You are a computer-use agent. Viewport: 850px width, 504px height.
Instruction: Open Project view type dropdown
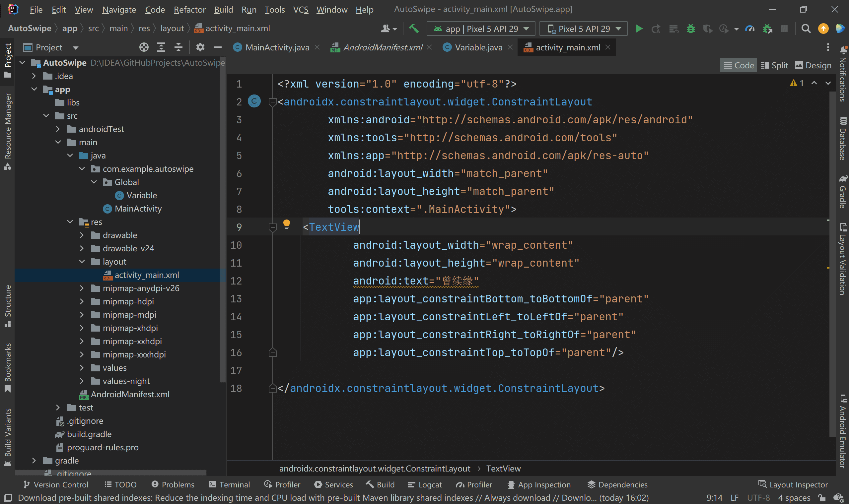51,47
